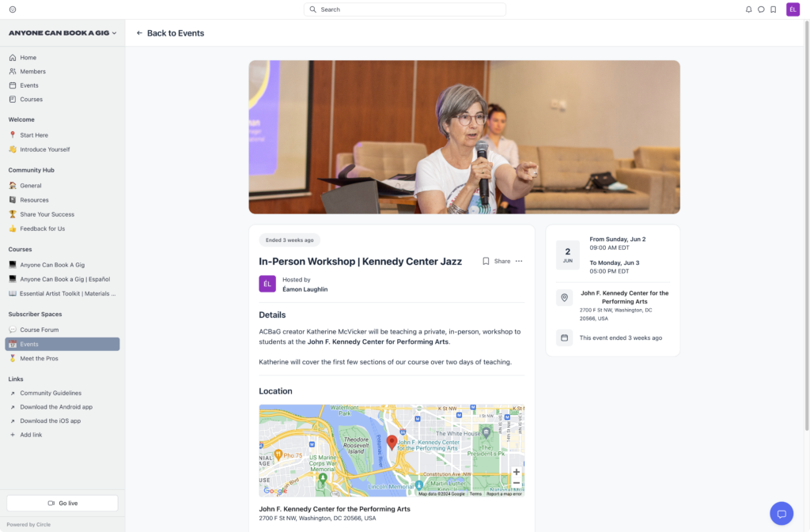Click host name Éamon Laughlin
810x532 pixels.
pos(305,289)
